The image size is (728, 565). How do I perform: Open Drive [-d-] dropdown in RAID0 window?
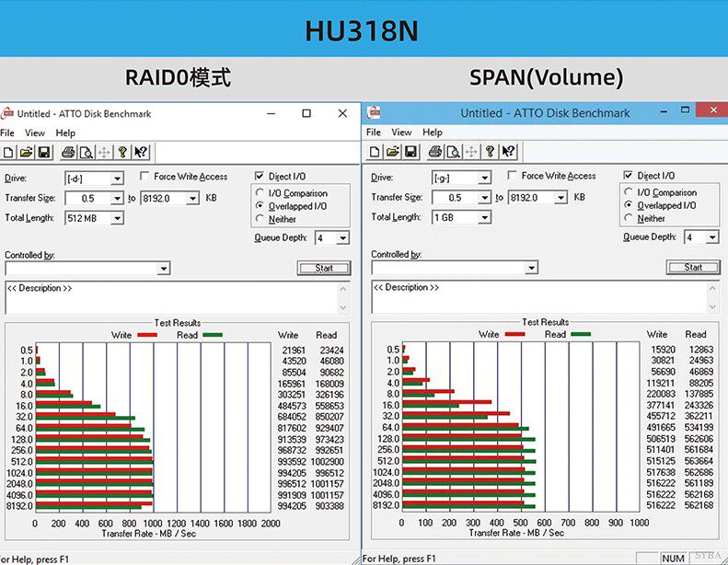click(x=118, y=179)
